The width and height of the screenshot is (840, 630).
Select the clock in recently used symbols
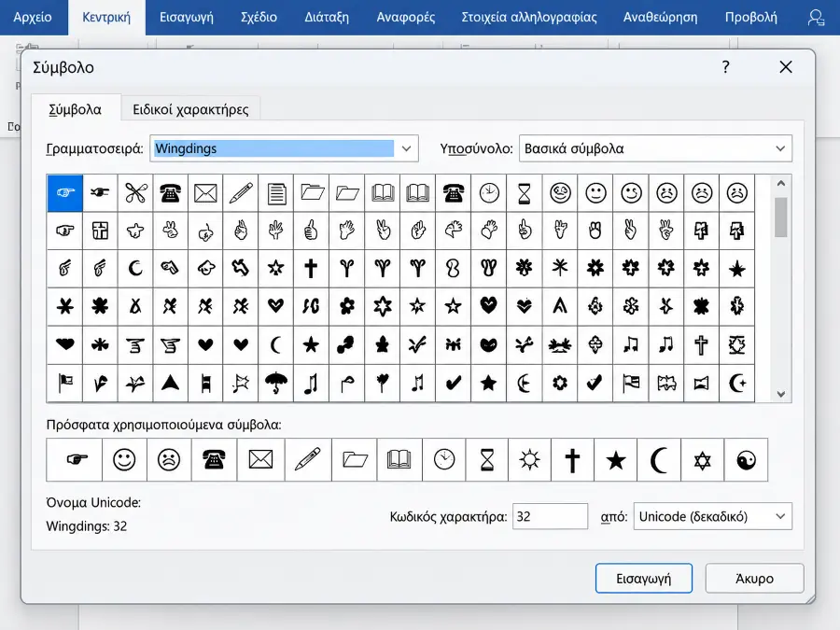[x=444, y=459]
